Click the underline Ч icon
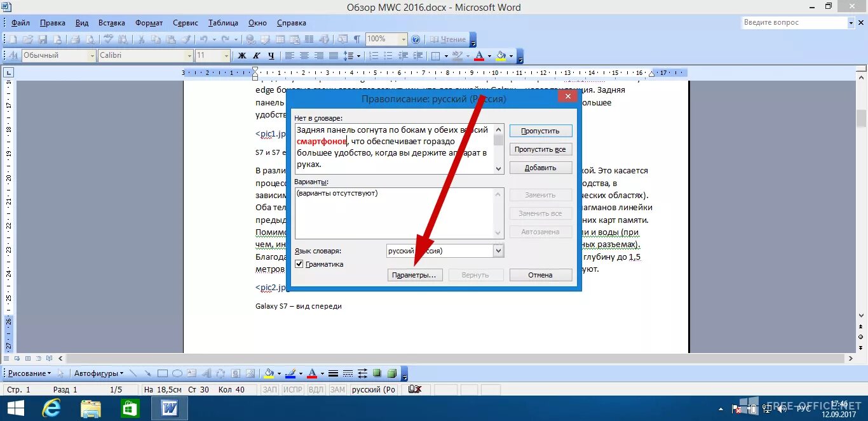The width and height of the screenshot is (868, 421). coord(271,55)
